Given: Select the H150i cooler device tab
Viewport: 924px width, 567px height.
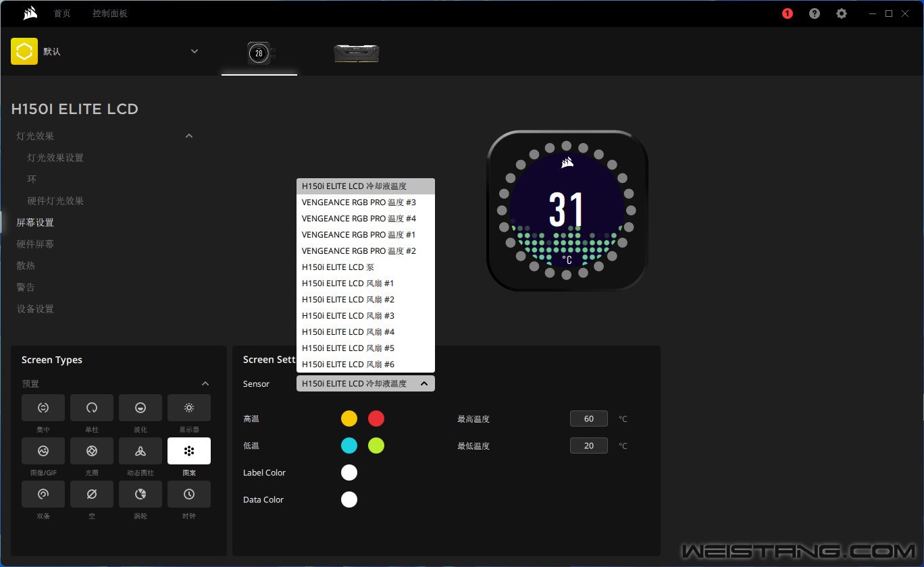Looking at the screenshot, I should coord(259,53).
